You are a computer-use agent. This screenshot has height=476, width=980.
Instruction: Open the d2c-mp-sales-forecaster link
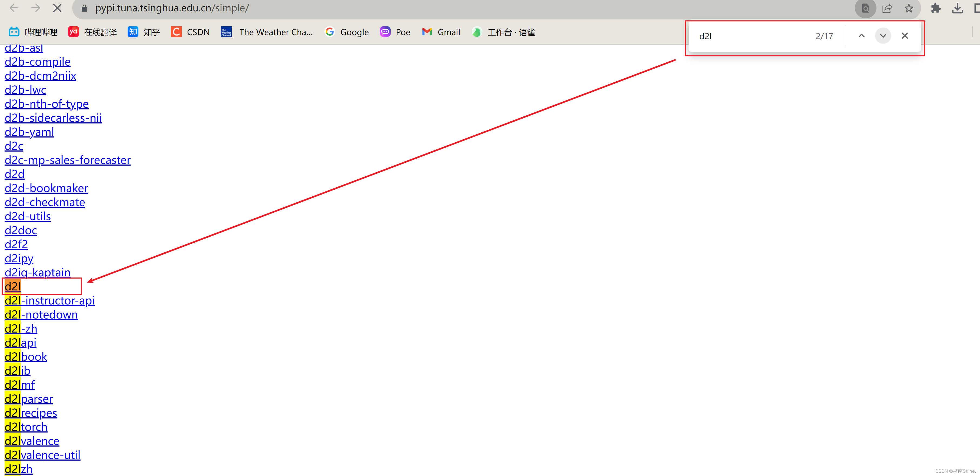(67, 160)
